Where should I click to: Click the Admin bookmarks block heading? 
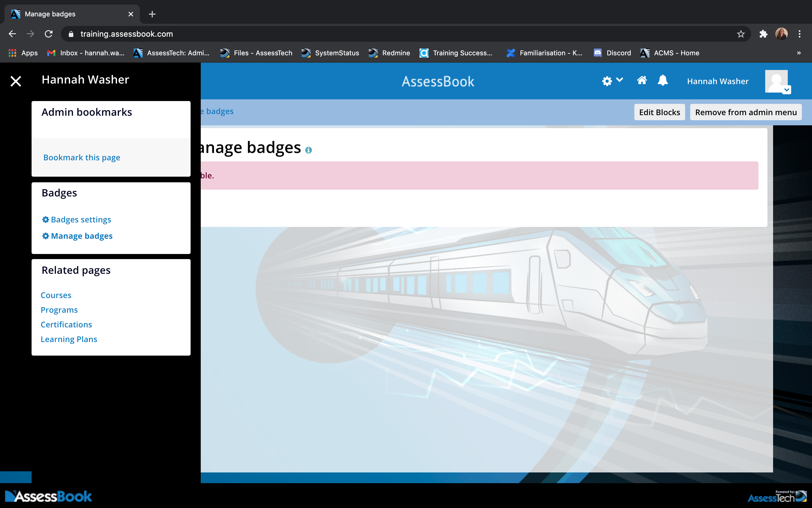pos(87,112)
